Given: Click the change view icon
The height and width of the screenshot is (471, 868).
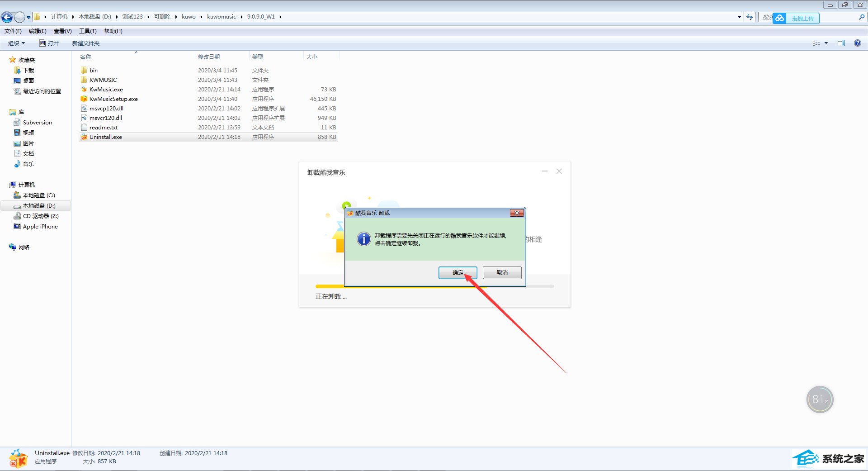Looking at the screenshot, I should click(x=816, y=43).
